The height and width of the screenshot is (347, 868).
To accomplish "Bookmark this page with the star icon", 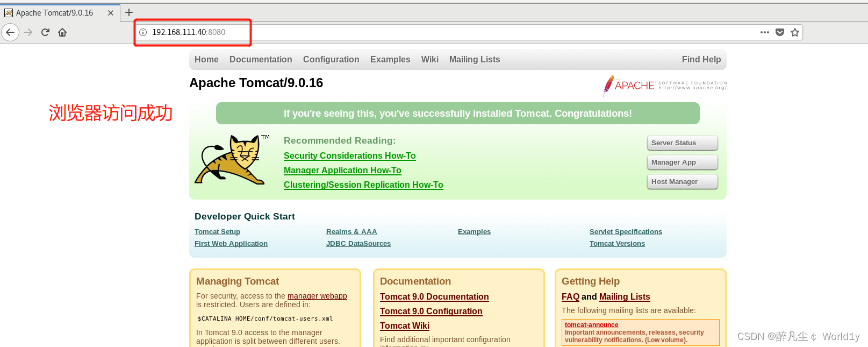I will click(x=795, y=32).
